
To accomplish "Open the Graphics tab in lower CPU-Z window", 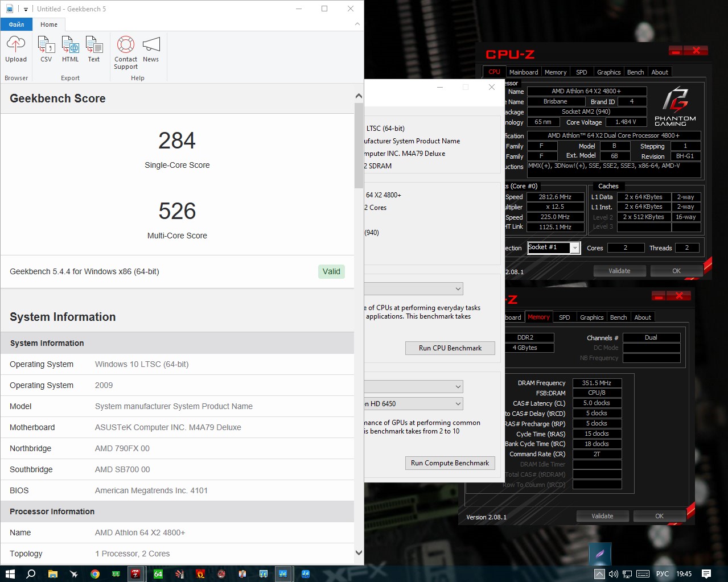I will click(x=591, y=317).
